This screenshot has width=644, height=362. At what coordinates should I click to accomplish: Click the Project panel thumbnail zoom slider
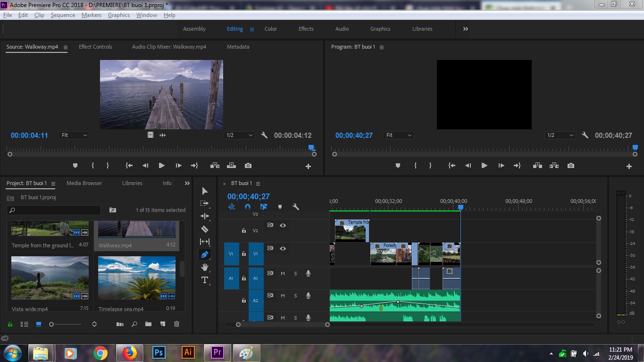click(x=66, y=324)
